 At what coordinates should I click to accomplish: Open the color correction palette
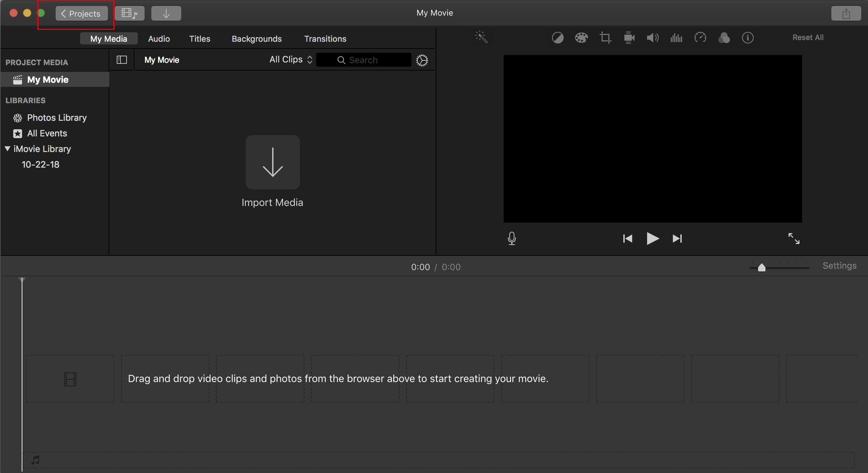coord(581,38)
